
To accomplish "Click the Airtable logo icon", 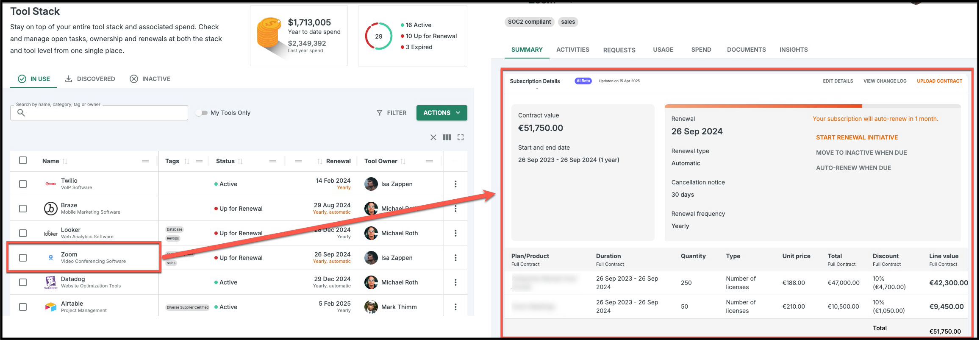I will click(51, 307).
